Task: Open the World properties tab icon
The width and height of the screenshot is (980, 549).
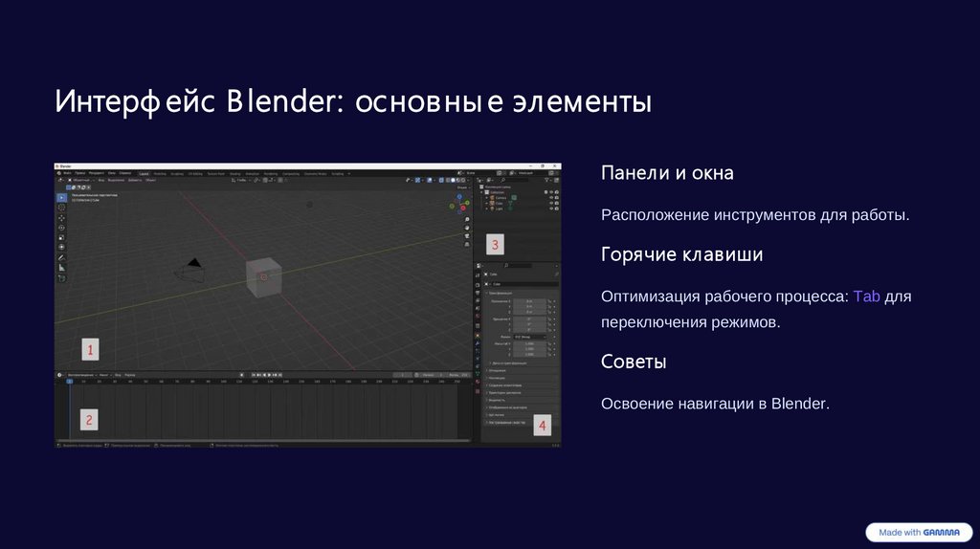Action: pyautogui.click(x=478, y=316)
